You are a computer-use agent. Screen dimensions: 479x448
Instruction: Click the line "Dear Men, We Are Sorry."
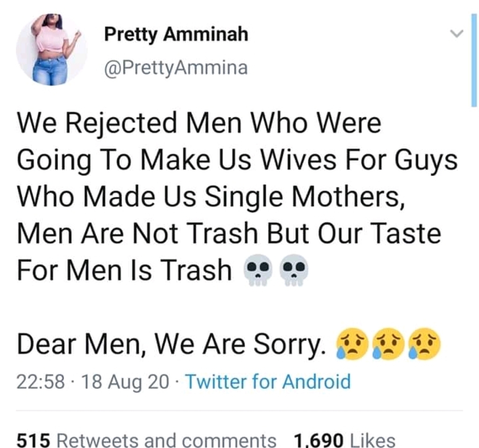pos(171,345)
